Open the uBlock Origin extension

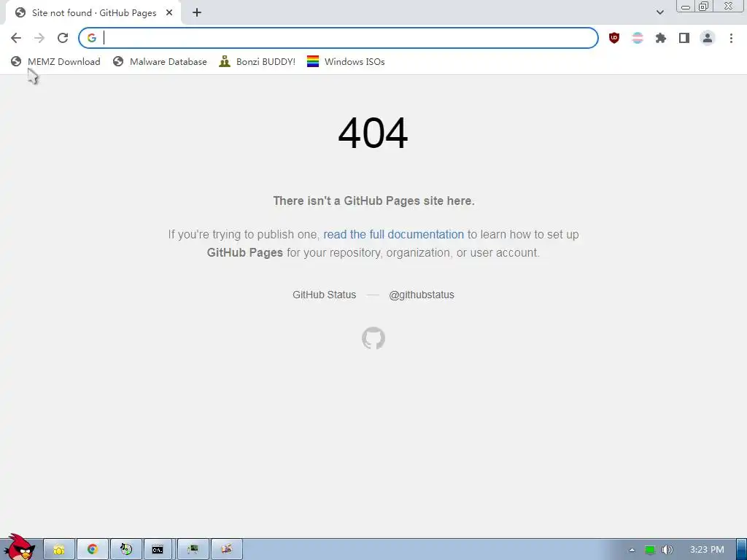[x=614, y=38]
